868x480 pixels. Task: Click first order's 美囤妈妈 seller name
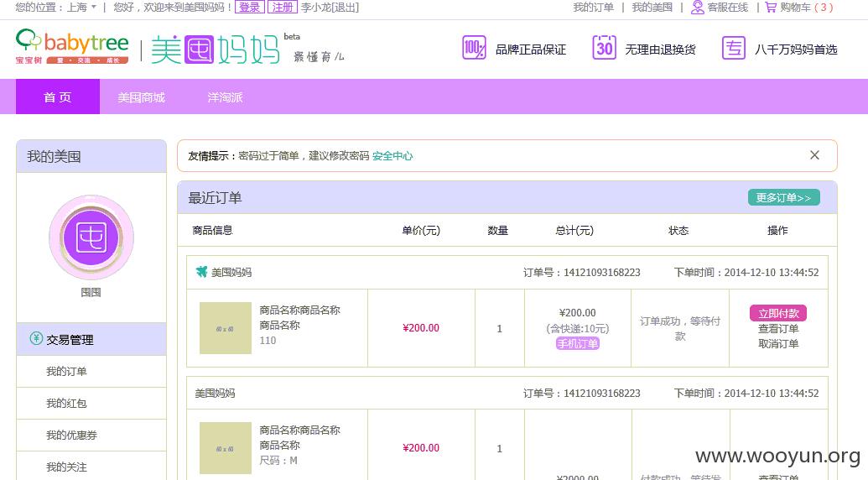(x=231, y=273)
